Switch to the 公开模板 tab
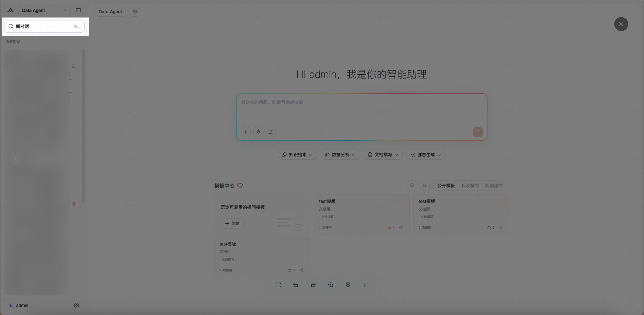 pos(446,185)
